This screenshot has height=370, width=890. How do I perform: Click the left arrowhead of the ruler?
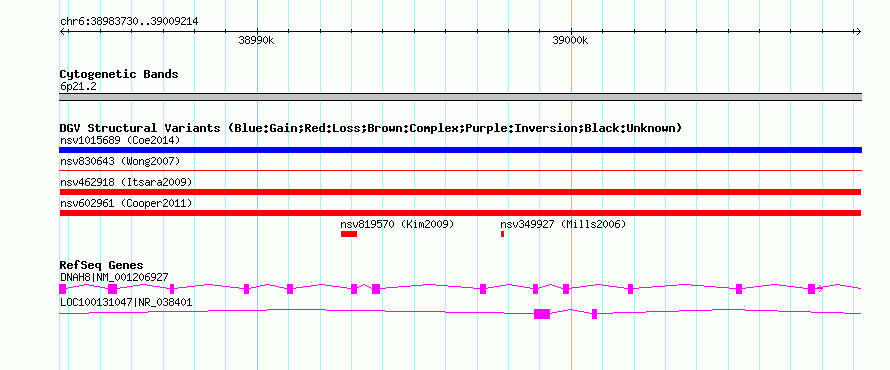click(x=62, y=31)
